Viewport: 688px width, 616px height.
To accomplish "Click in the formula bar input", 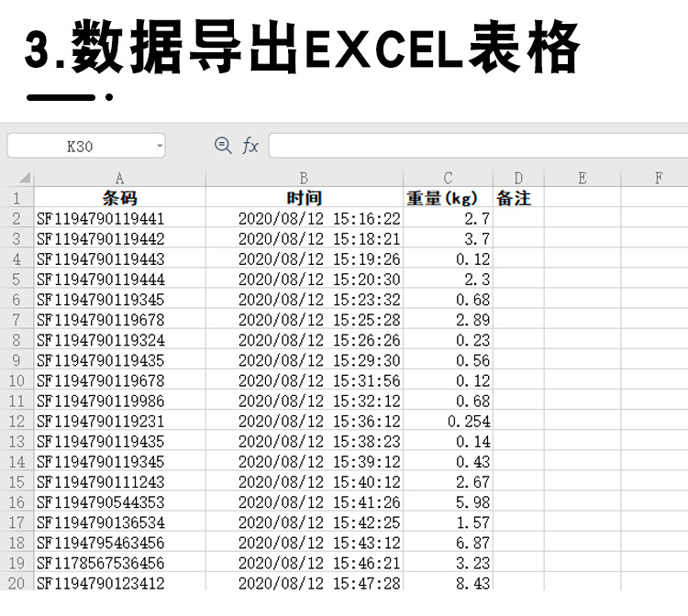I will coord(478,146).
